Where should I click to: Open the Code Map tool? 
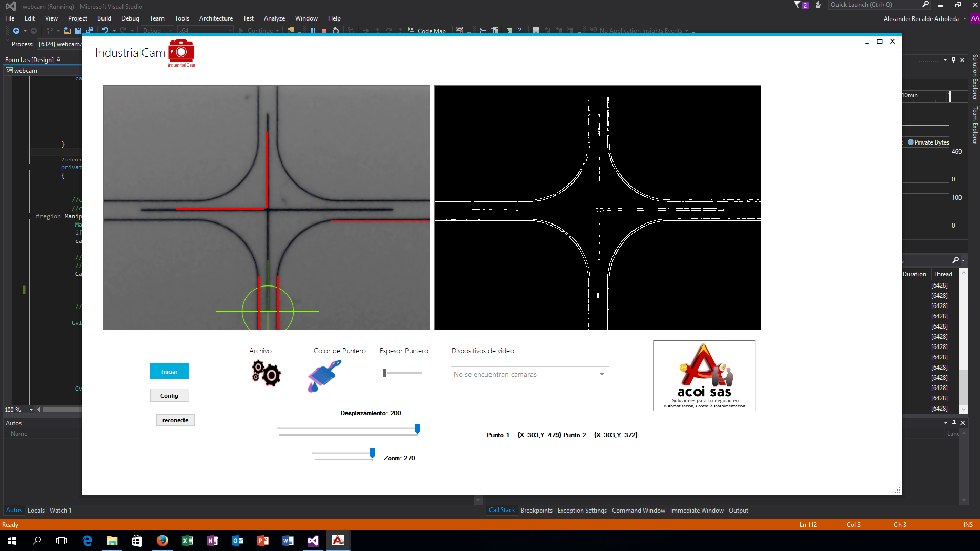[426, 31]
